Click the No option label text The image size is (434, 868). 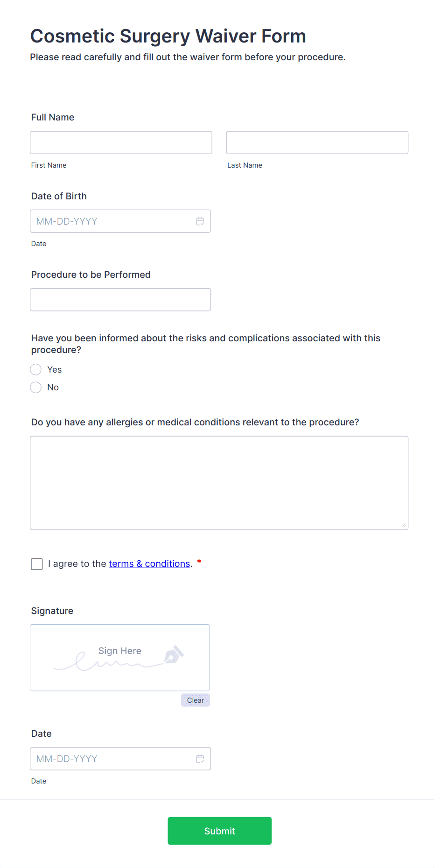(53, 388)
